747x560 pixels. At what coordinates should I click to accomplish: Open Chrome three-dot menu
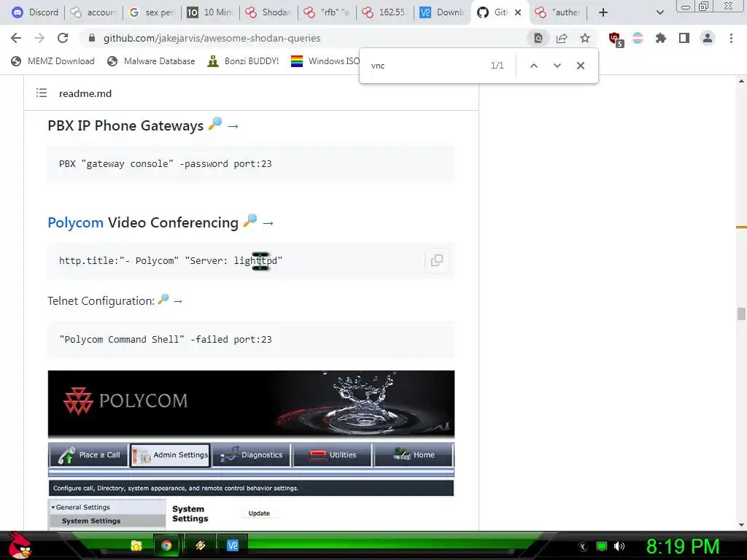(x=731, y=38)
